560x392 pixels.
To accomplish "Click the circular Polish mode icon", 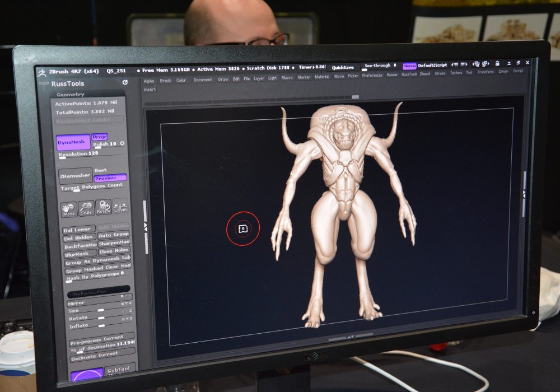I will pyautogui.click(x=122, y=143).
